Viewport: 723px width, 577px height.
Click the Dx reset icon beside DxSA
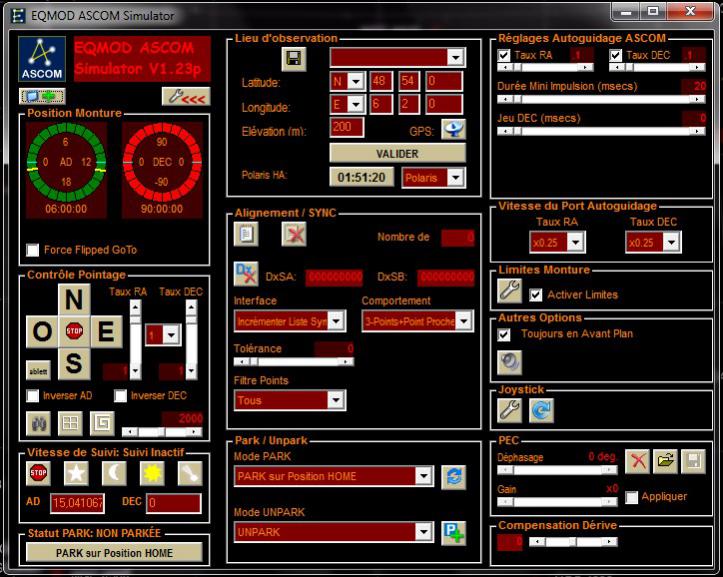coord(246,274)
